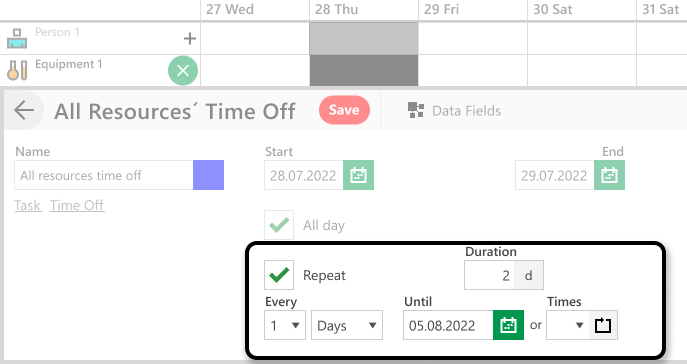Open the Until date calendar picker
Viewport: 687px width, 364px height.
508,325
